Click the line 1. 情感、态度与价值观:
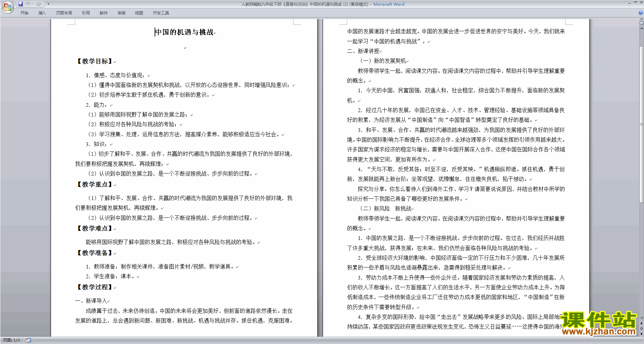This screenshot has width=644, height=344. pos(115,75)
